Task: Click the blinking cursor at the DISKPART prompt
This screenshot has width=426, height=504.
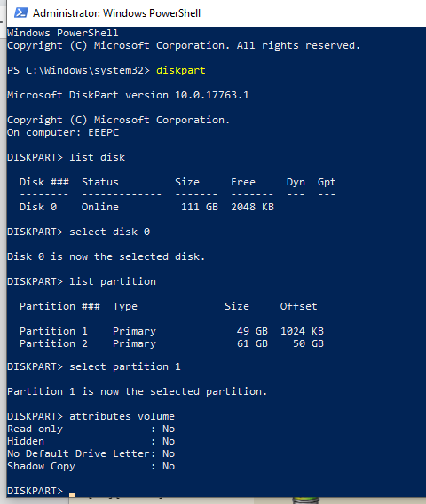Action: [x=73, y=494]
